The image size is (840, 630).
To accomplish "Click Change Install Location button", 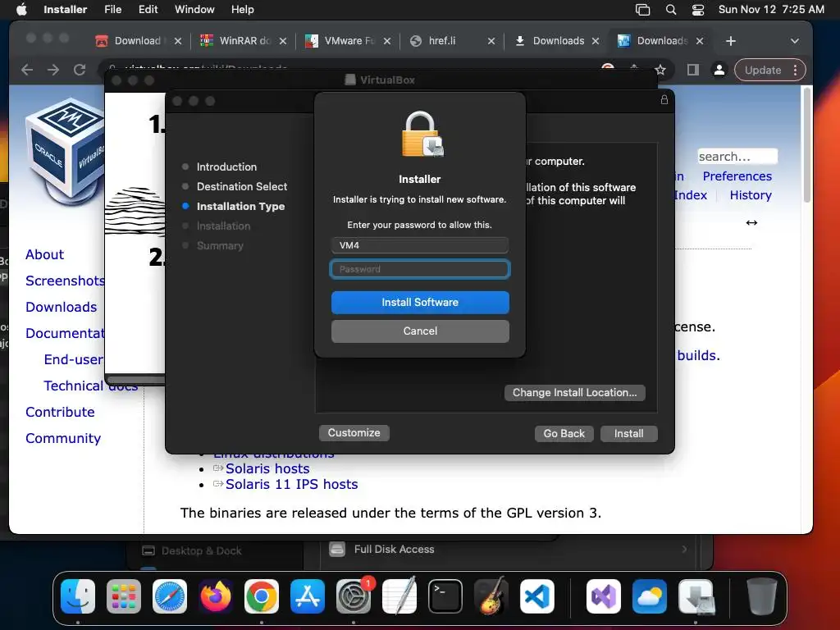I will tap(574, 393).
